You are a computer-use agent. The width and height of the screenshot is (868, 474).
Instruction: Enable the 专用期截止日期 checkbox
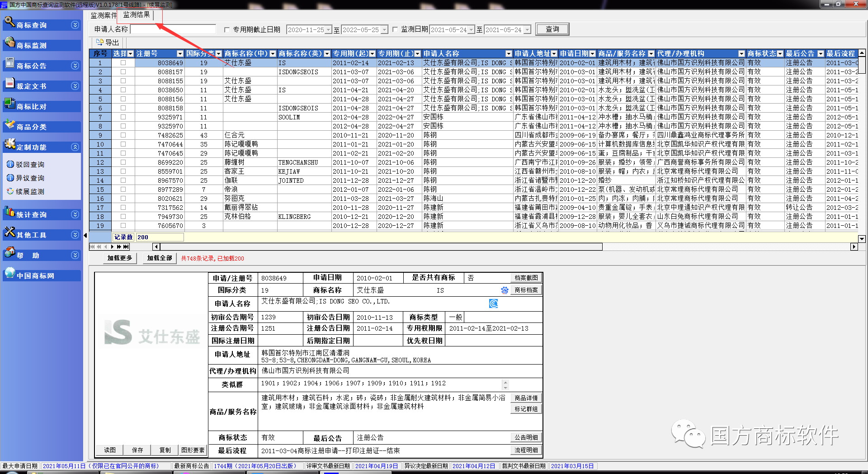click(227, 30)
